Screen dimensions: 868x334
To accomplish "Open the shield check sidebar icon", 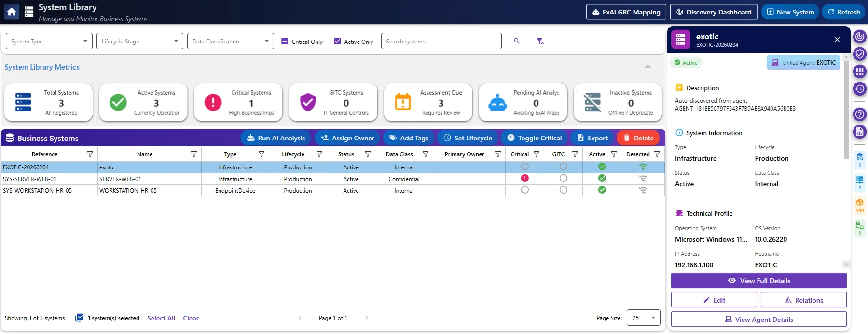I will click(x=860, y=54).
